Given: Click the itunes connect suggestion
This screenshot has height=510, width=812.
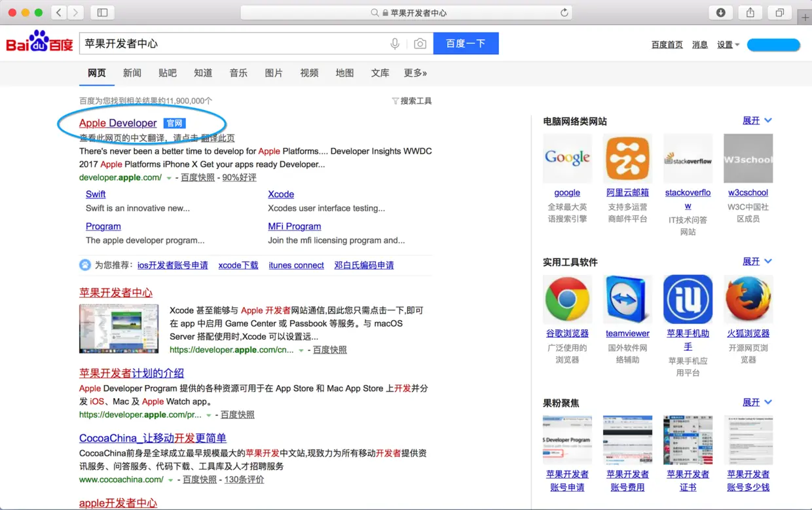Looking at the screenshot, I should point(296,265).
